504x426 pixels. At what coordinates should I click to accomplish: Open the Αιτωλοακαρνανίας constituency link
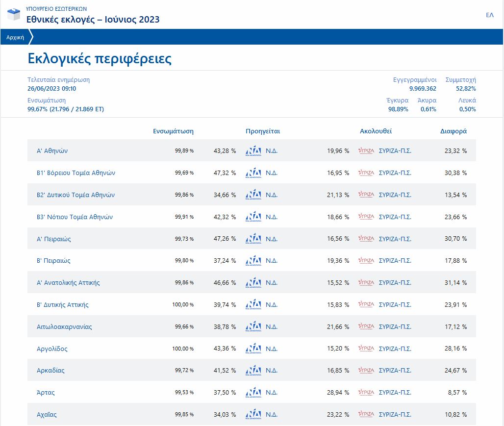click(64, 327)
